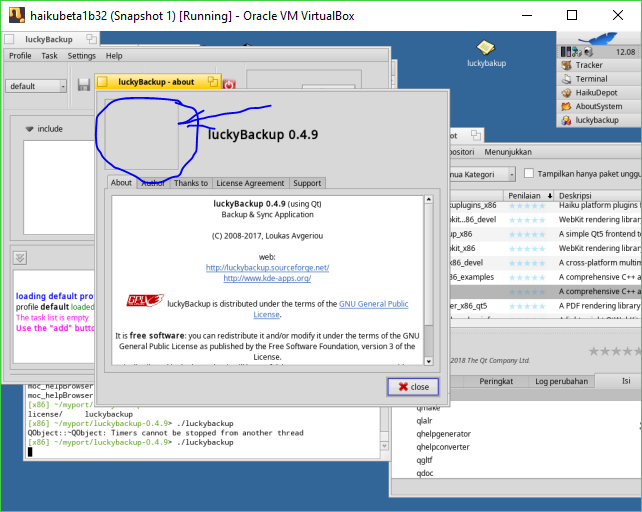
Task: Open the Haiku leaf Deskbar menu
Action: [599, 39]
